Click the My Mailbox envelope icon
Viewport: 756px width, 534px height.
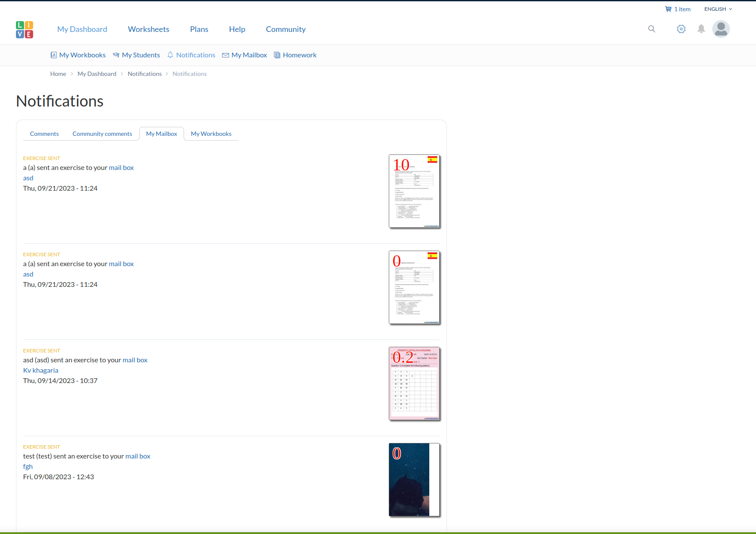click(x=225, y=55)
